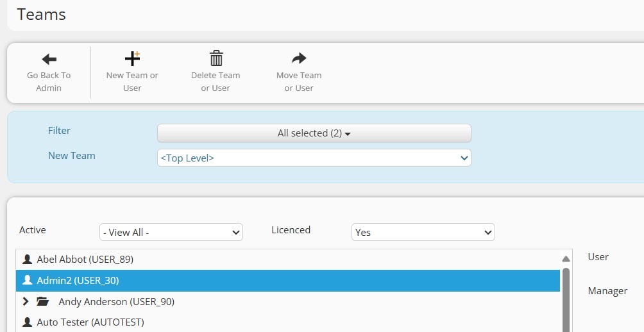This screenshot has width=644, height=332.
Task: Click the Go Back To Admin arrow icon
Action: click(x=49, y=59)
